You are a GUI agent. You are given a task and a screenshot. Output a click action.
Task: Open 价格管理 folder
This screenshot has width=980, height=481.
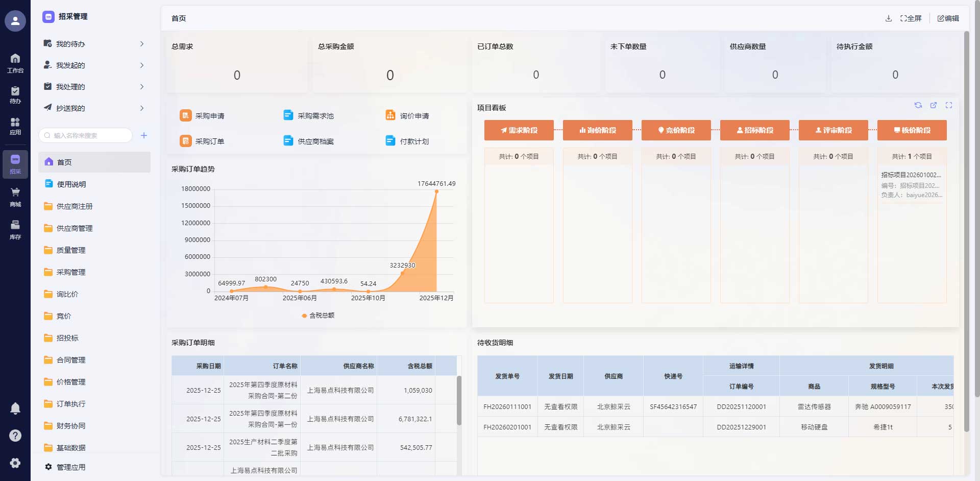pos(94,382)
